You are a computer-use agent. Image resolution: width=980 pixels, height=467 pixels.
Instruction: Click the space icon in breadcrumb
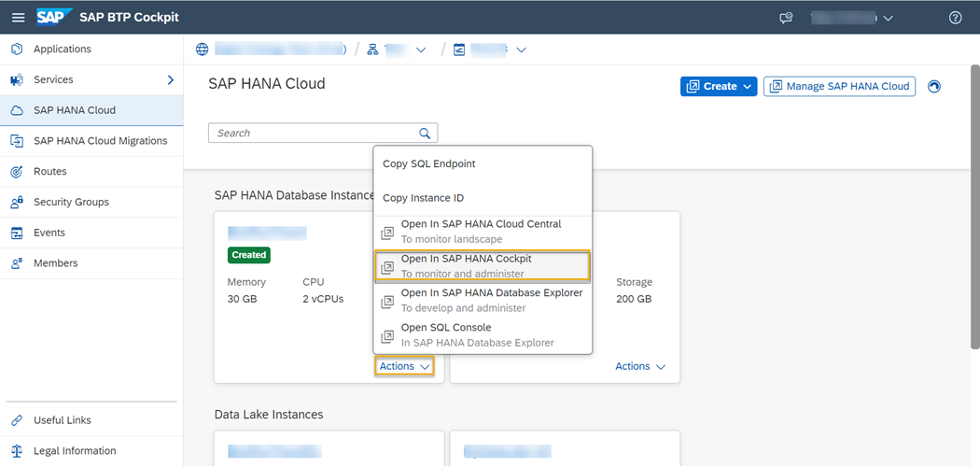pyautogui.click(x=459, y=50)
